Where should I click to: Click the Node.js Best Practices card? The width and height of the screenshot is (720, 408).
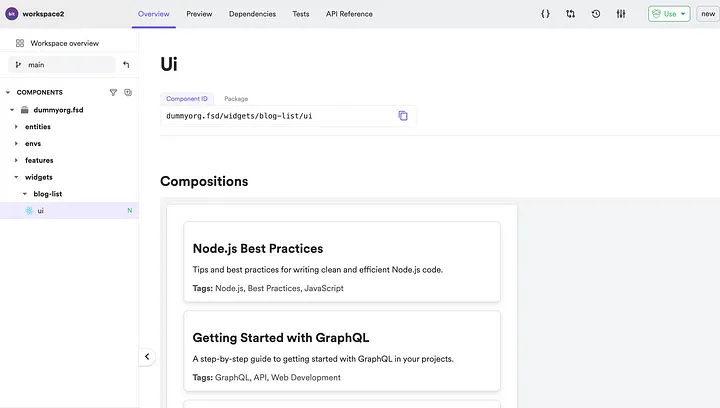[342, 262]
